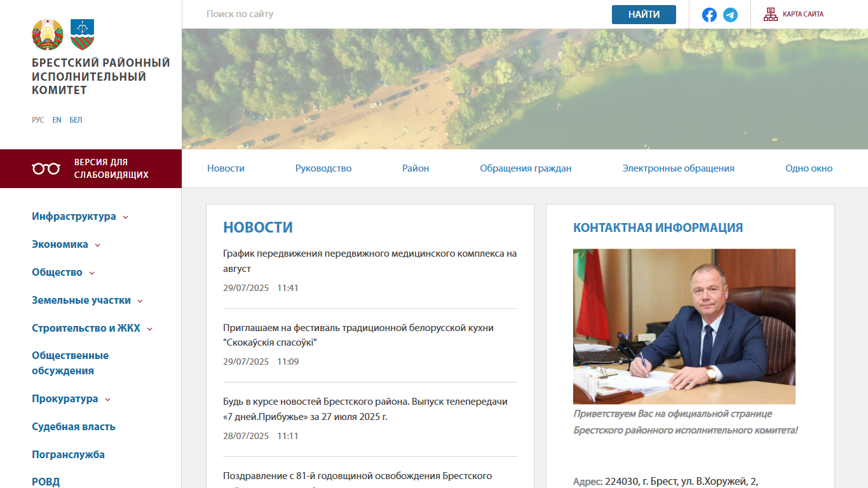The height and width of the screenshot is (488, 868).
Task: Open the Район menu item
Action: (x=416, y=168)
